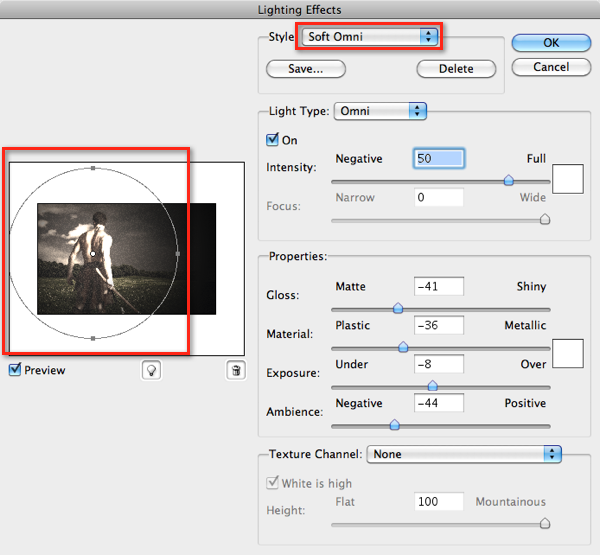Open the Style dropdown showing Soft Omni
600x555 pixels.
[370, 37]
